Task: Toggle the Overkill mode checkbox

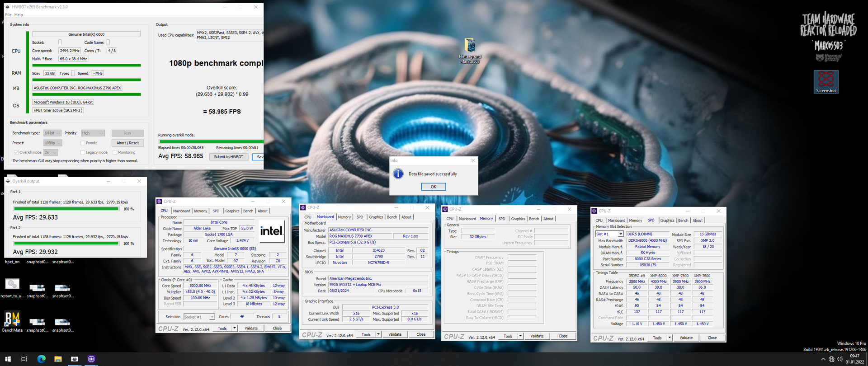Action: (x=16, y=153)
